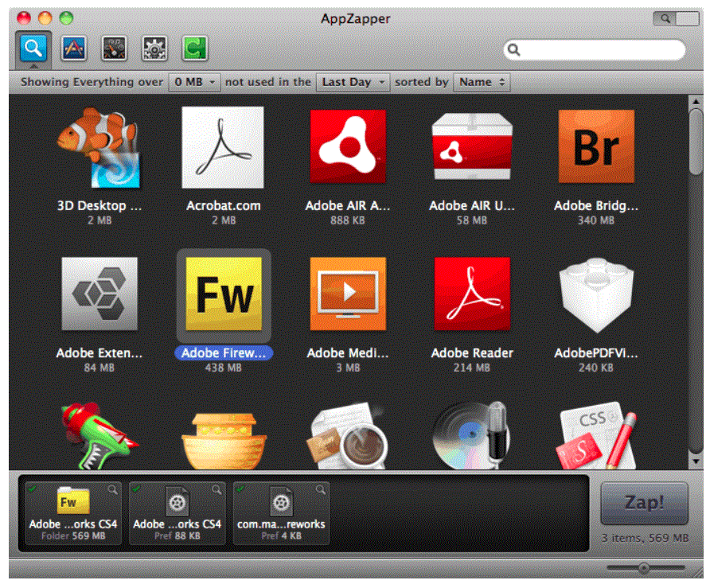The width and height of the screenshot is (706, 588).
Task: Click the scrollbar up arrow
Action: [696, 101]
